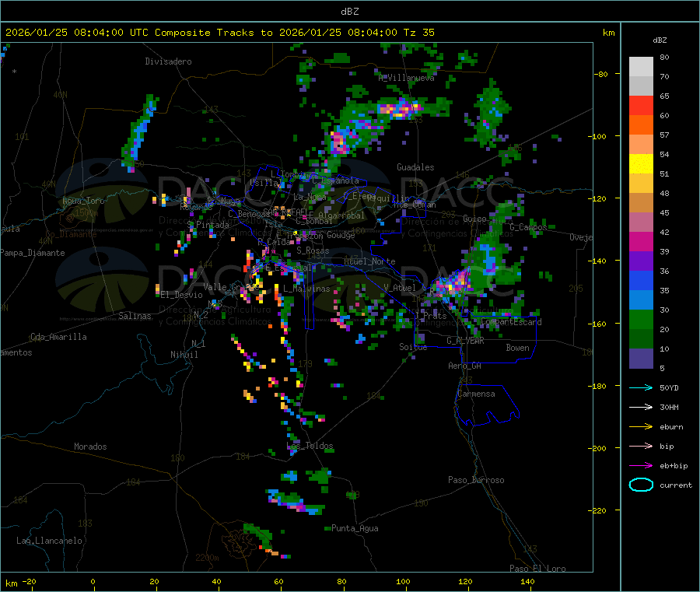Click the 'dBZ' title at top
Viewport: 700px width, 592px height.
[x=349, y=12]
